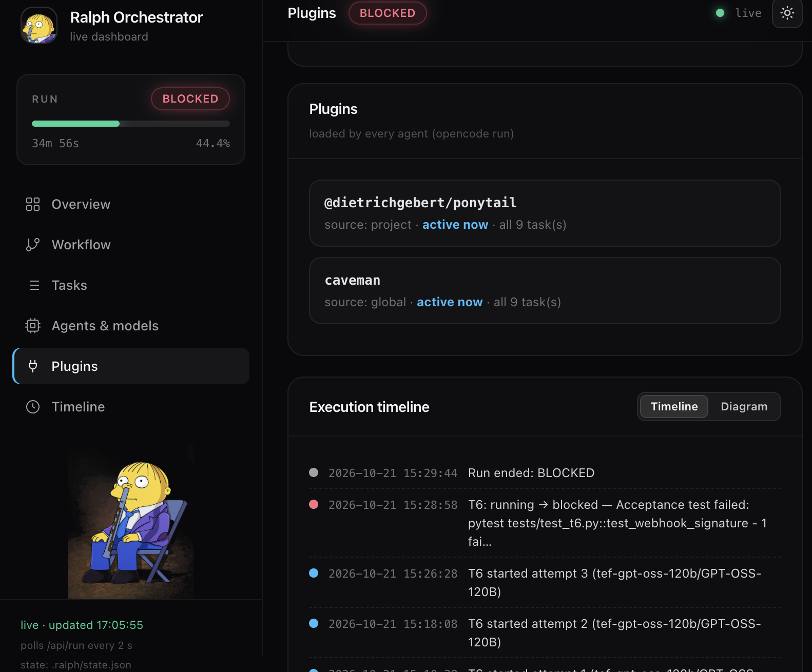812x672 pixels.
Task: Click timestamp 2026-10-21 15:28:58
Action: 393,505
